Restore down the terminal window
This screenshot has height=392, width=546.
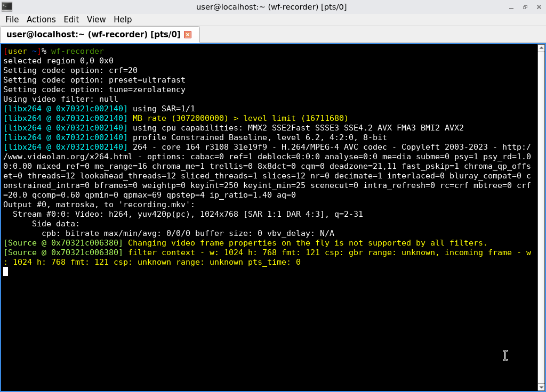tap(525, 7)
